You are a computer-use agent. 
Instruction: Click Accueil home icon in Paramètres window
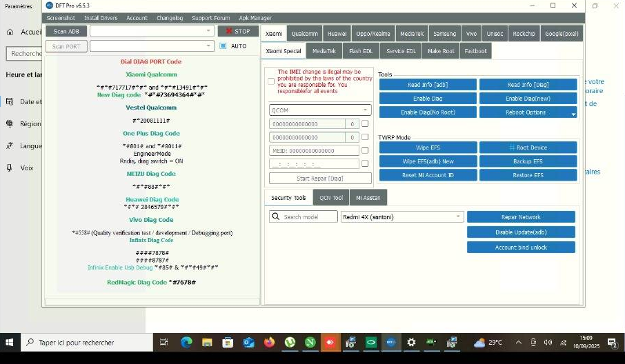(10, 32)
